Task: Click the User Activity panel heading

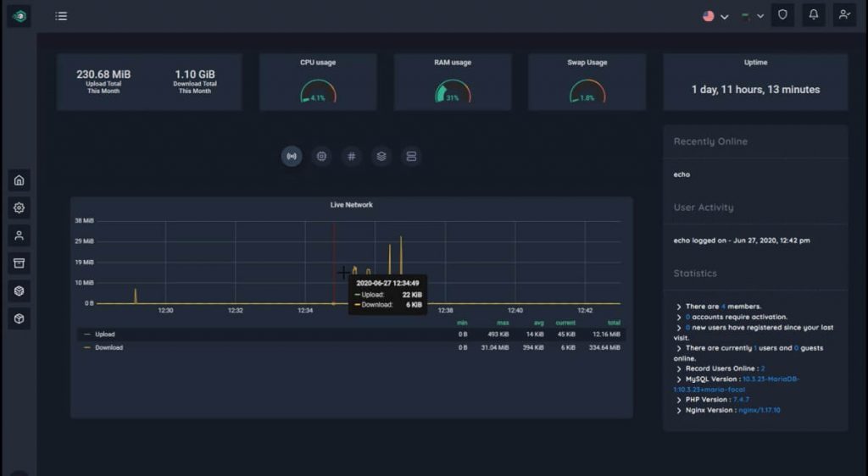Action: (x=704, y=208)
